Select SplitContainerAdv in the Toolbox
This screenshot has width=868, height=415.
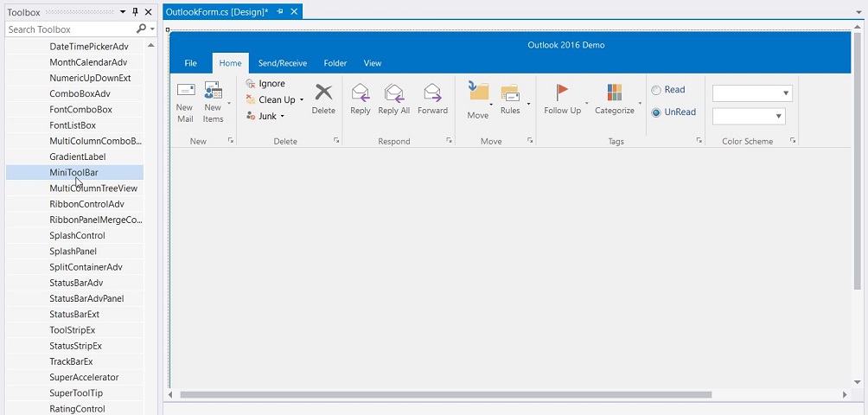click(x=74, y=267)
